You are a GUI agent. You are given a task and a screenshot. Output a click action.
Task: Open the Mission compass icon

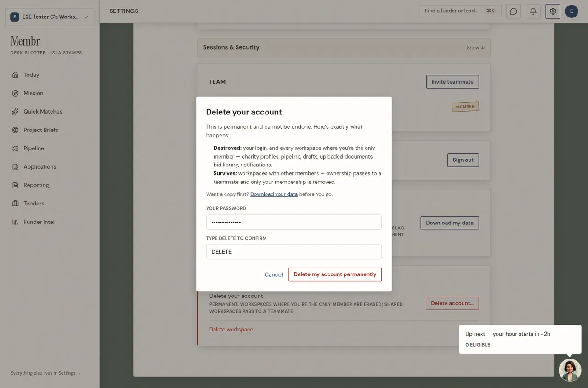[x=15, y=93]
